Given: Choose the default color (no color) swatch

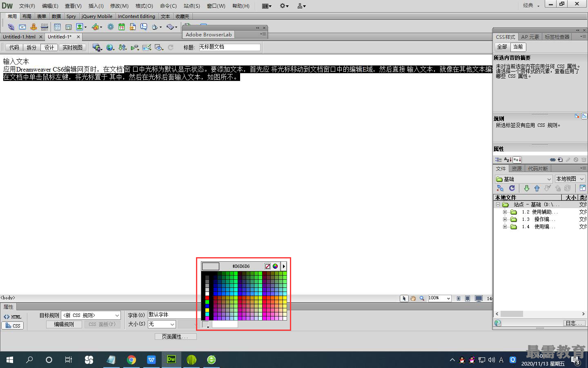Looking at the screenshot, I should coord(267,266).
